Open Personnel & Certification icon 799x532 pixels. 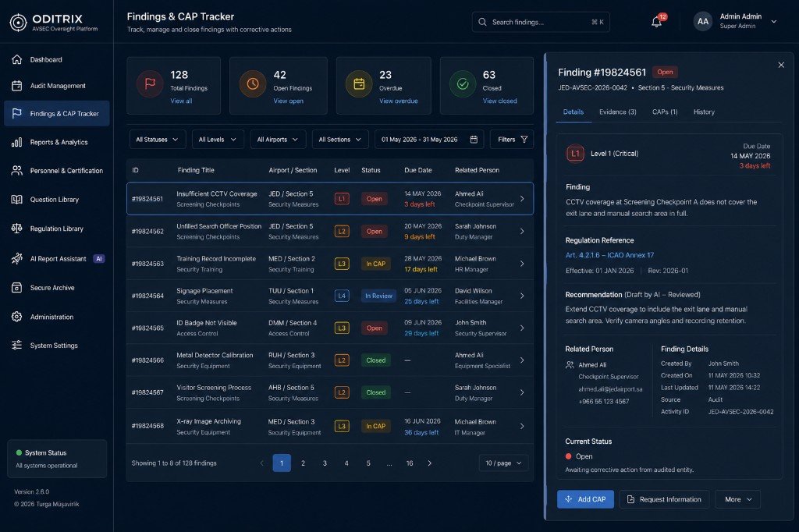(x=17, y=171)
